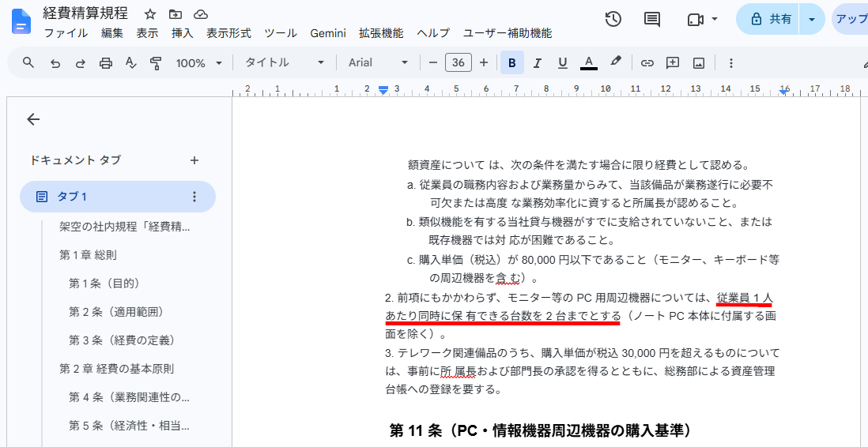Open the 100% zoom dropdown
This screenshot has width=868, height=447.
[199, 62]
